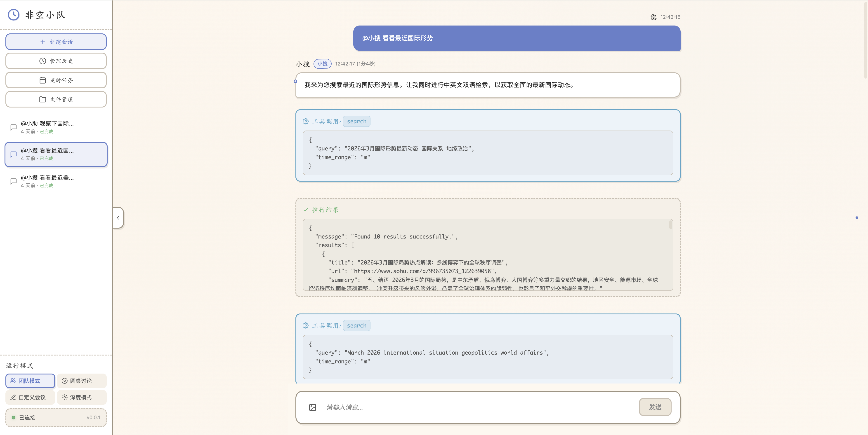868x435 pixels.
Task: Open 管理历史 from the sidebar
Action: click(x=56, y=61)
